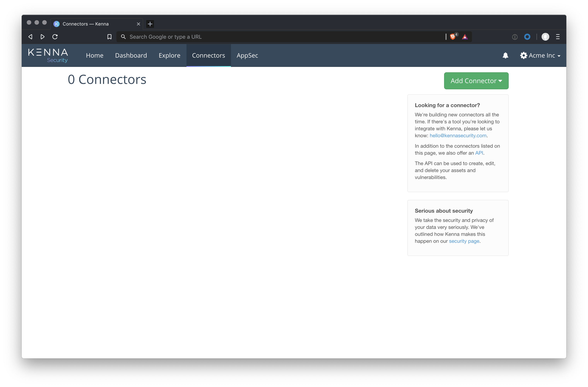
Task: Open the security page link
Action: tap(464, 241)
